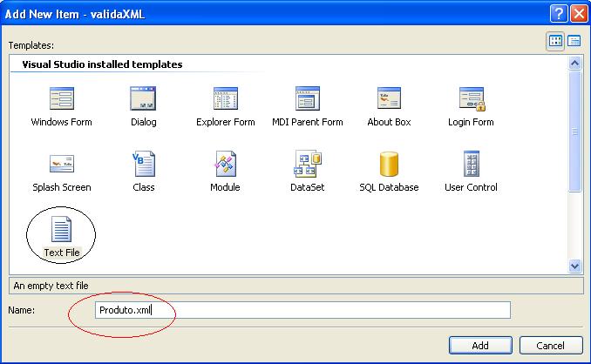591x364 pixels.
Task: Choose the Module template icon
Action: point(226,164)
